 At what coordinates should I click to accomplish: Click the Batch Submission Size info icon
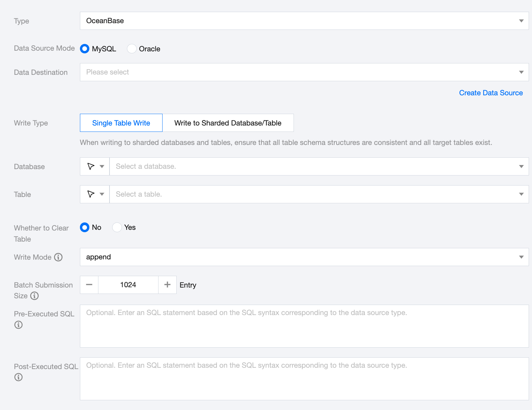[x=35, y=296]
